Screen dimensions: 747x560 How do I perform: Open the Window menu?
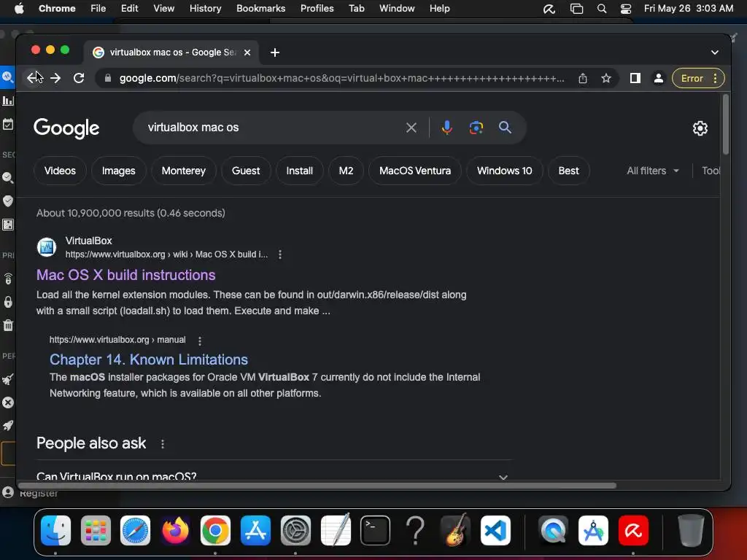point(397,9)
